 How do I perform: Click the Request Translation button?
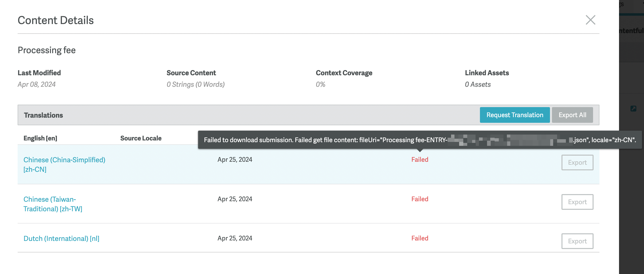tap(514, 115)
